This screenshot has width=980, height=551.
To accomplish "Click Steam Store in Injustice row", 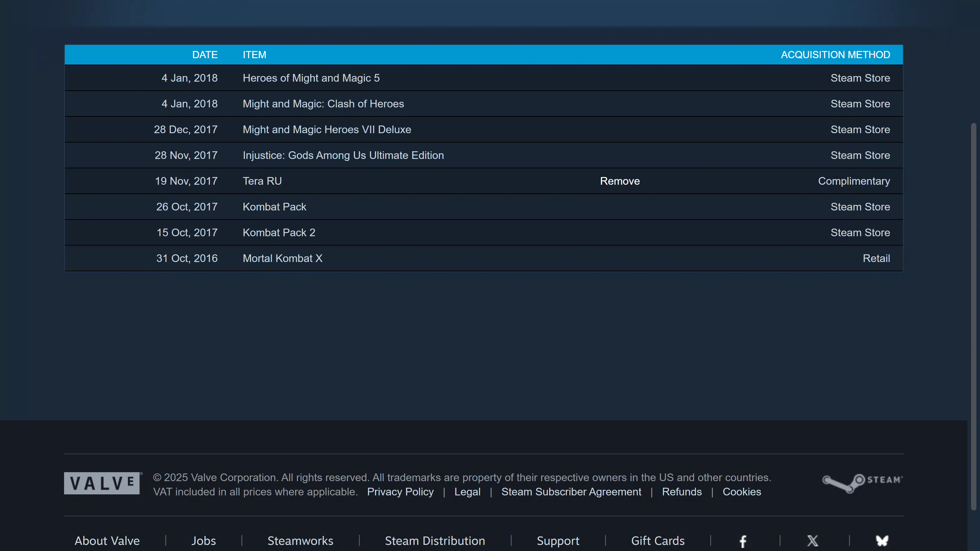I will click(x=860, y=155).
